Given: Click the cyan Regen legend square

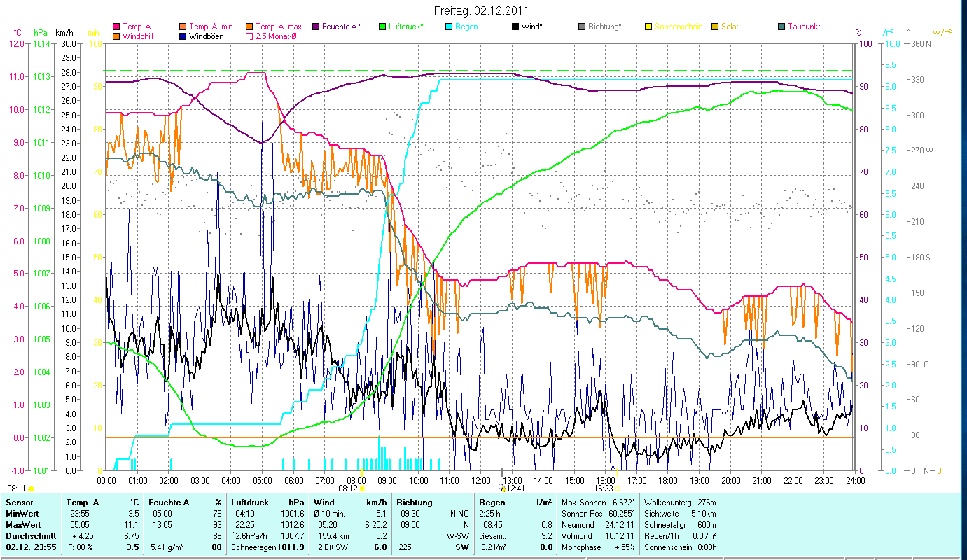Looking at the screenshot, I should 449,27.
